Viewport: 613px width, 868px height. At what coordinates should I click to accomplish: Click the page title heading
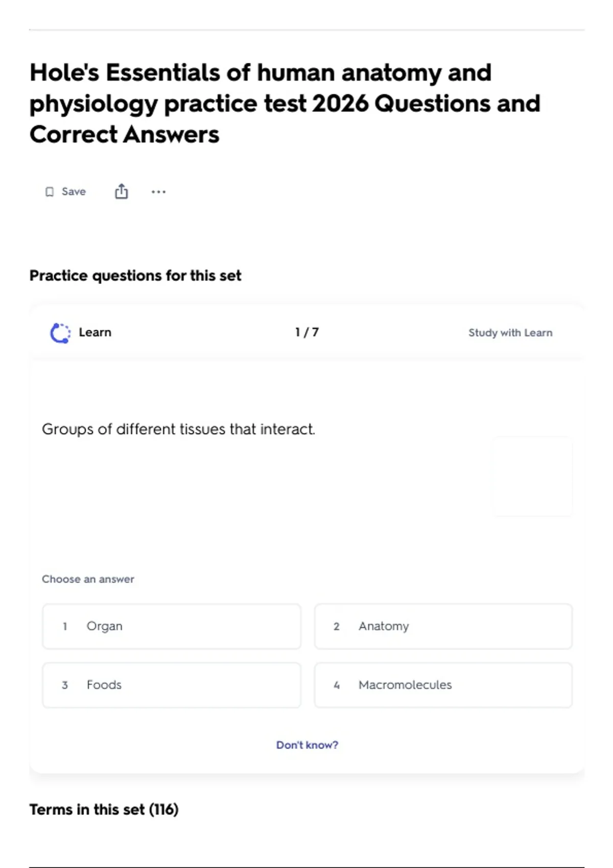click(x=285, y=104)
